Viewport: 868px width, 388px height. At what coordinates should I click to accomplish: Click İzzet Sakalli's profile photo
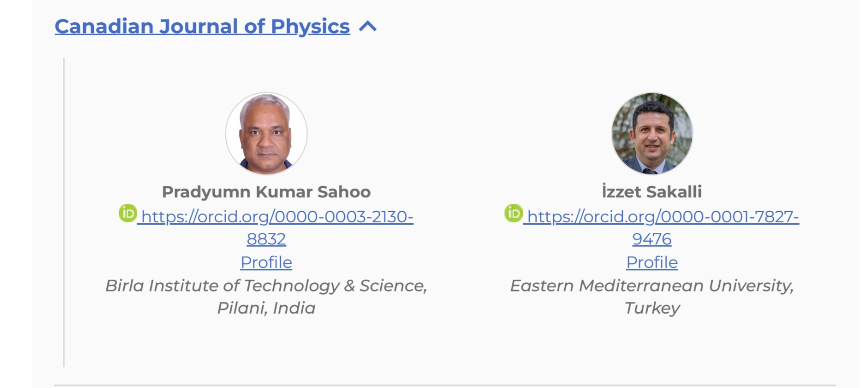[x=652, y=133]
